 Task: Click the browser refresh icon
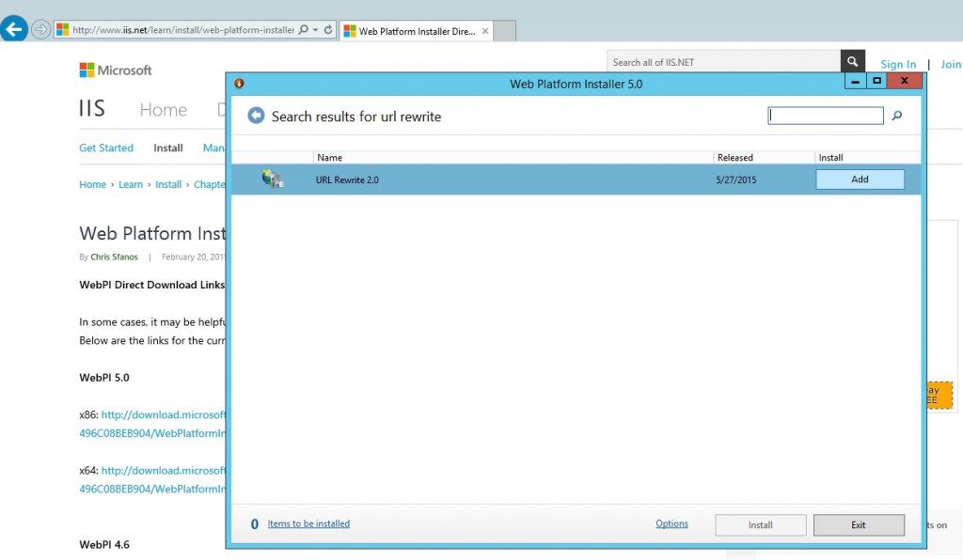pos(328,29)
